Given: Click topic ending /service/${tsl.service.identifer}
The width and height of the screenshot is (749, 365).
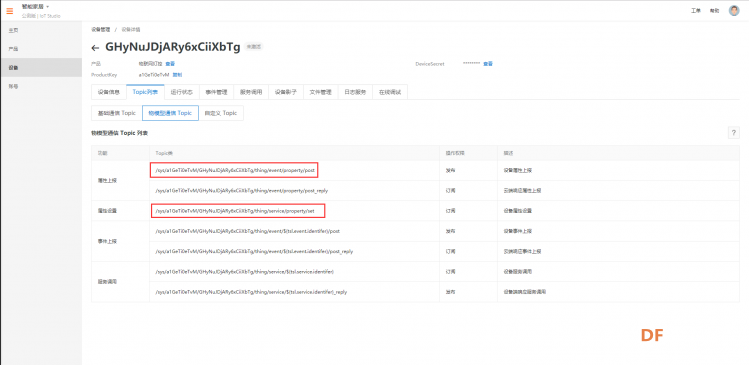Looking at the screenshot, I should [244, 272].
